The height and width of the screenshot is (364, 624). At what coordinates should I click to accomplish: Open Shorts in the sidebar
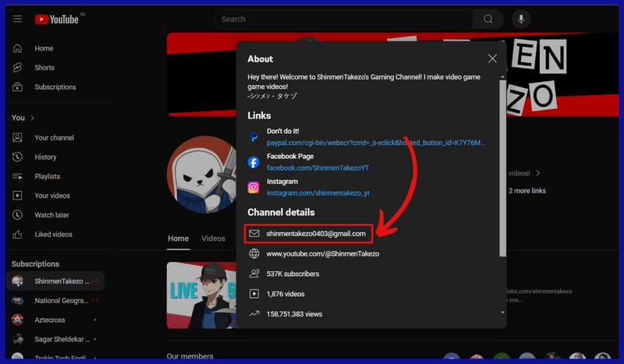44,68
